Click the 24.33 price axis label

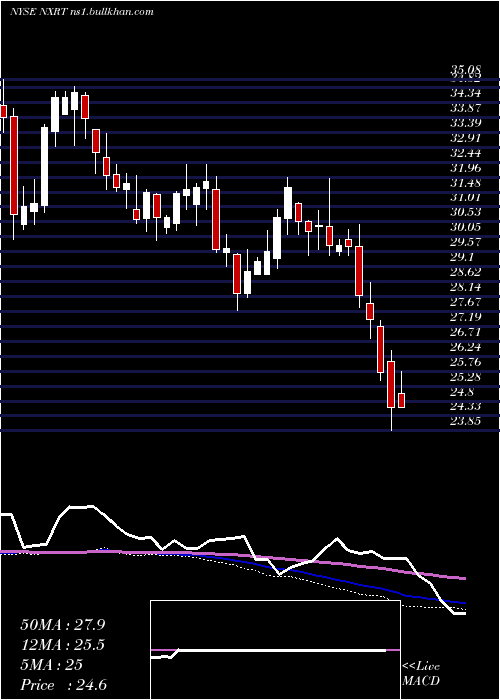466,406
